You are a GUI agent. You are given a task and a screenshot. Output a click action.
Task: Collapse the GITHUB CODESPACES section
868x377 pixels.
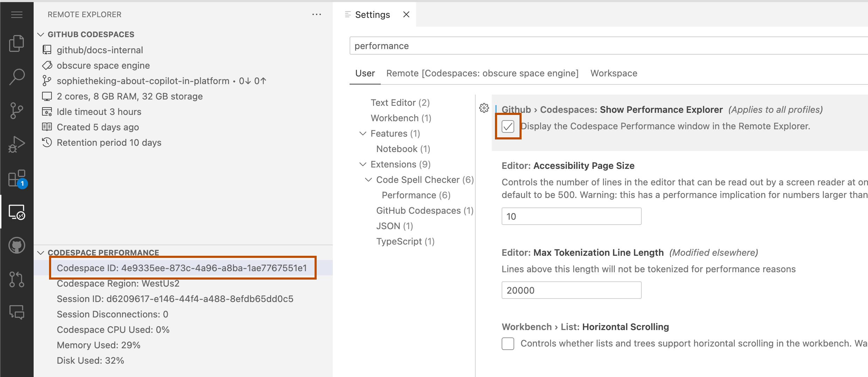[x=40, y=34]
